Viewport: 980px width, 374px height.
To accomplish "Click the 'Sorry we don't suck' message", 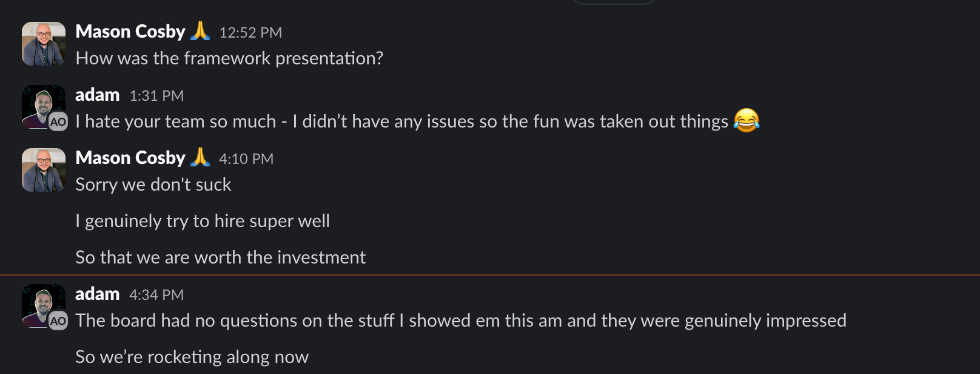I will (153, 184).
